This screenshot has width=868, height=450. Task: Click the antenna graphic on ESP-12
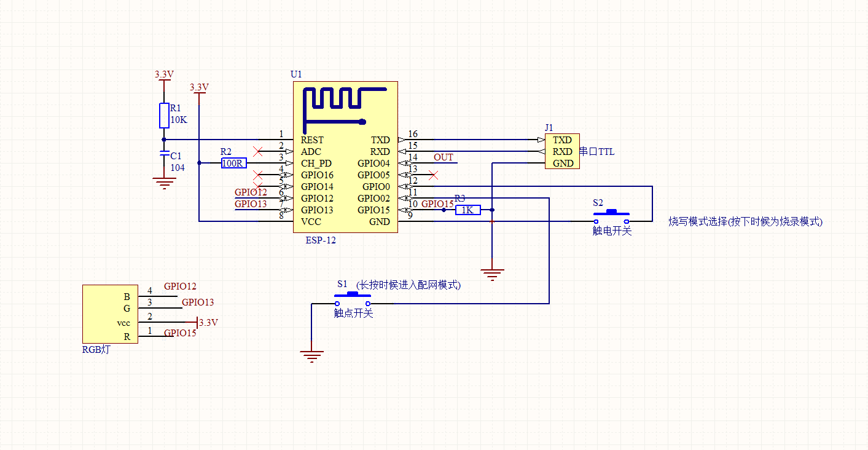pos(345,106)
